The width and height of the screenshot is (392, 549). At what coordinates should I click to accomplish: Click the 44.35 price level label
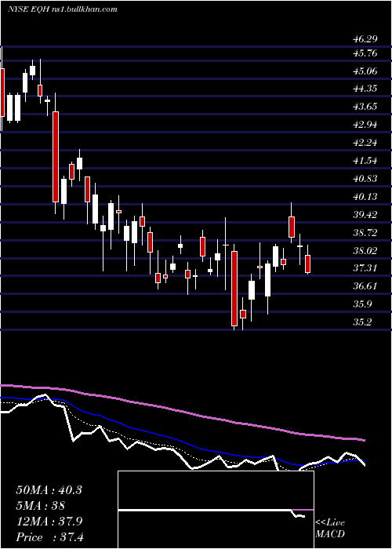point(365,89)
